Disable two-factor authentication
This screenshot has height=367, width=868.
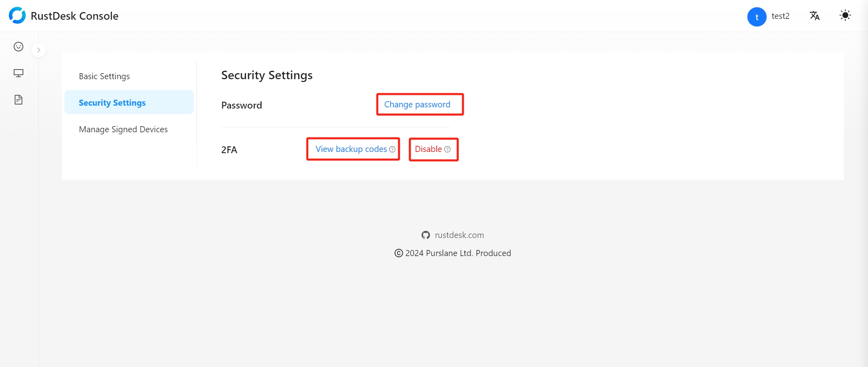pos(428,149)
